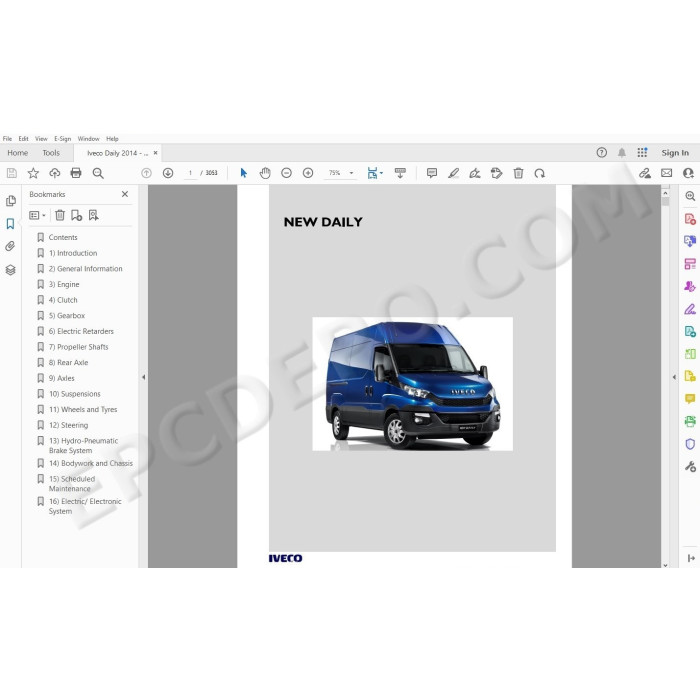Open the Protect shield tool
The image size is (700, 700).
[x=690, y=444]
